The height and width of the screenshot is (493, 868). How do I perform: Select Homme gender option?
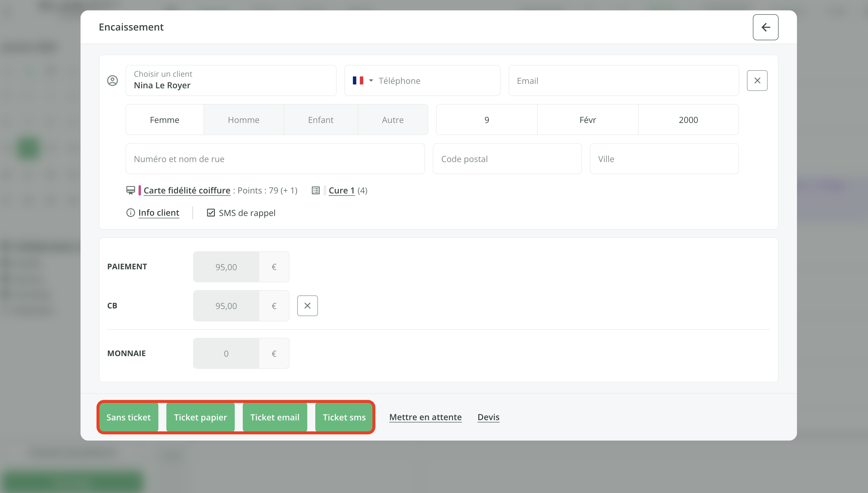[x=244, y=120]
